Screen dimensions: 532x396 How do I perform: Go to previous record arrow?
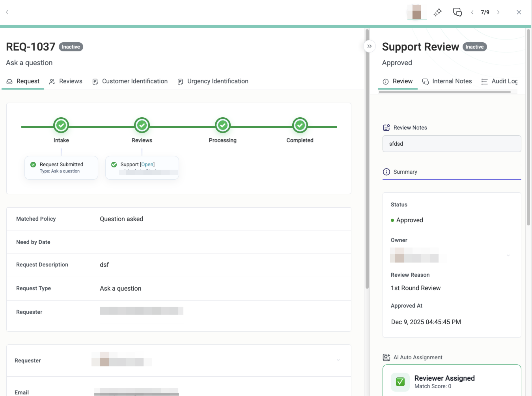[472, 12]
